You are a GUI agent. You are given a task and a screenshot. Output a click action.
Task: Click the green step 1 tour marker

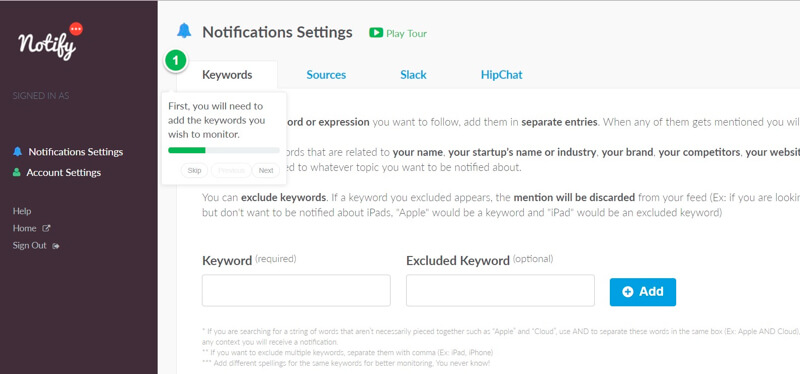tap(176, 61)
